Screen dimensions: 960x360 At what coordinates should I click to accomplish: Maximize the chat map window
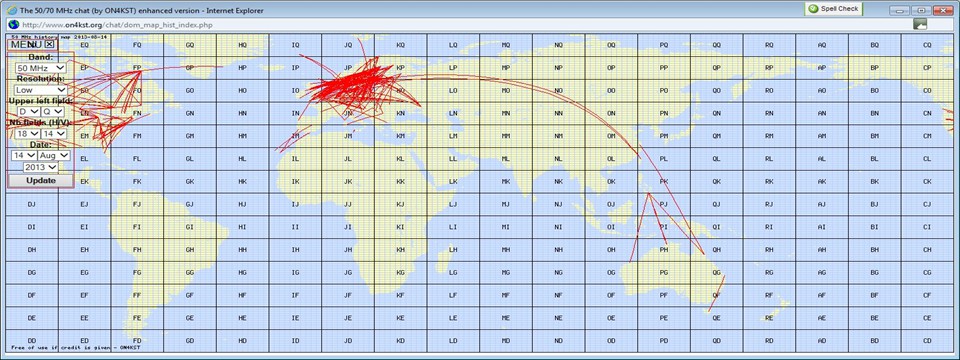(920, 10)
